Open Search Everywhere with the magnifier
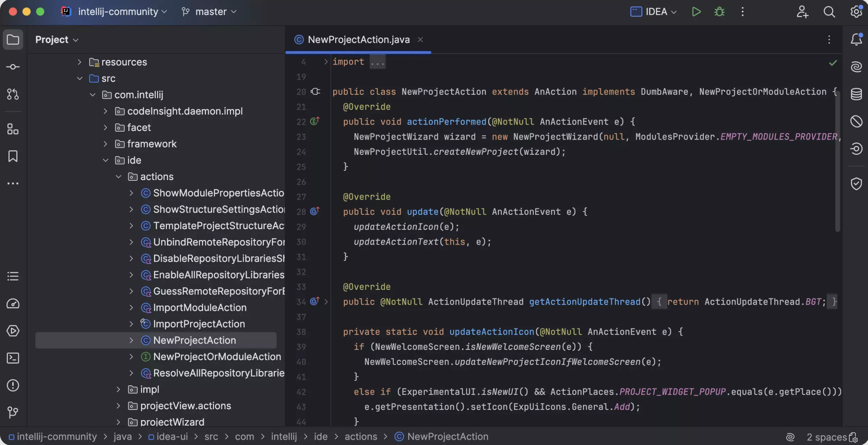The width and height of the screenshot is (868, 445). point(829,12)
